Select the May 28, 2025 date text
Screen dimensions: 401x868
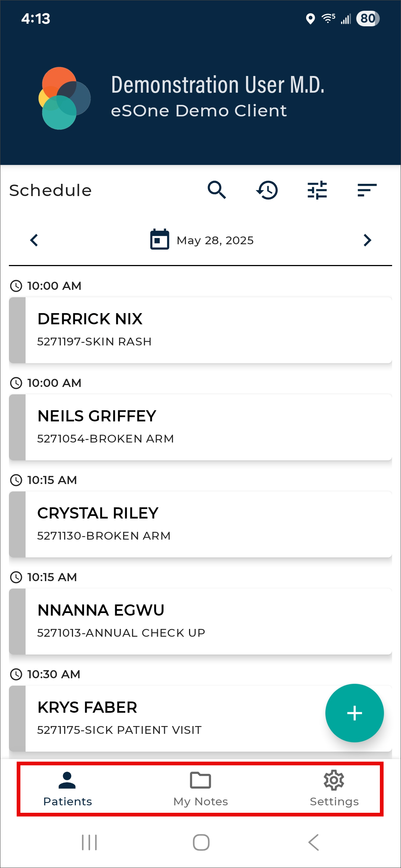point(215,241)
